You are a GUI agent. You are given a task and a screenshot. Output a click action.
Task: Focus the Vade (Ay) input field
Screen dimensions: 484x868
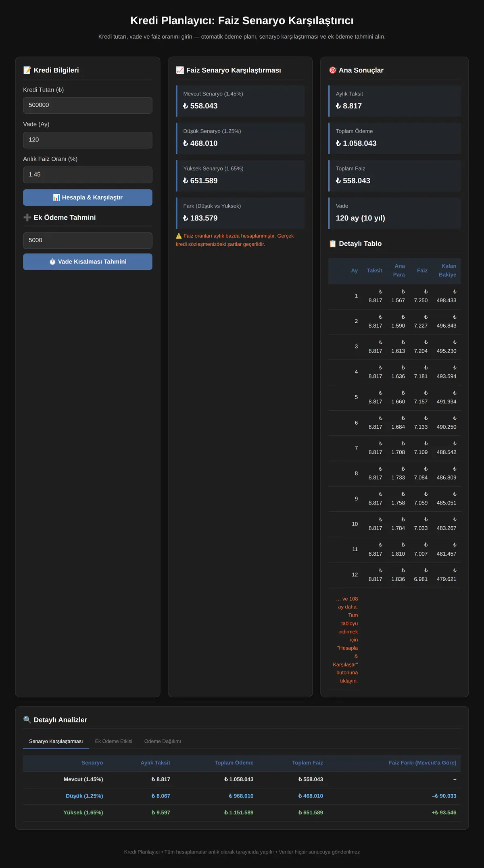pos(88,140)
